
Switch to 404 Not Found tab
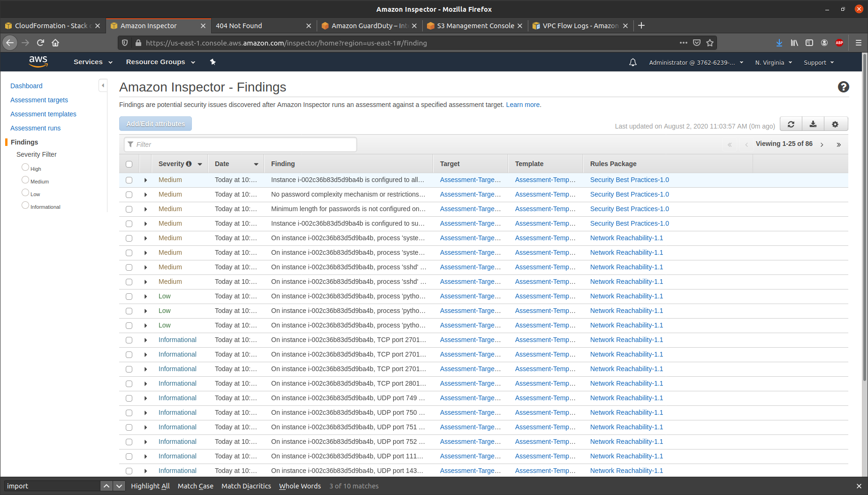pos(258,26)
